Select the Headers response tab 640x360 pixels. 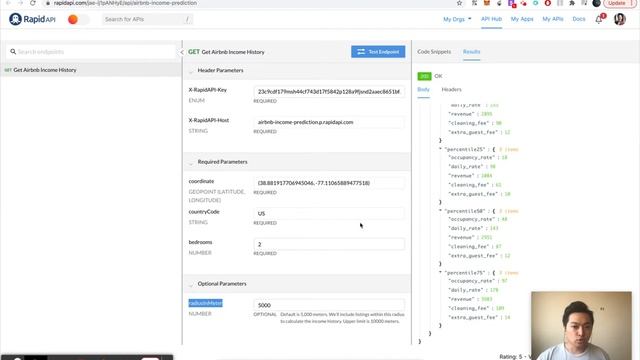(x=451, y=89)
